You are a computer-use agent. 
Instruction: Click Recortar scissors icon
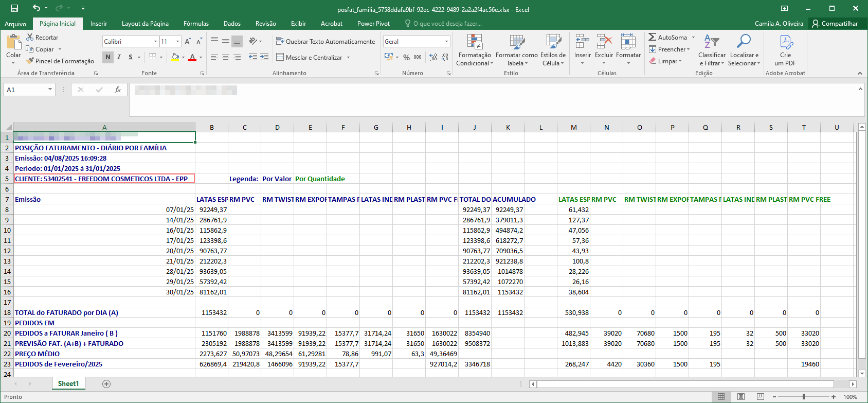[x=30, y=38]
